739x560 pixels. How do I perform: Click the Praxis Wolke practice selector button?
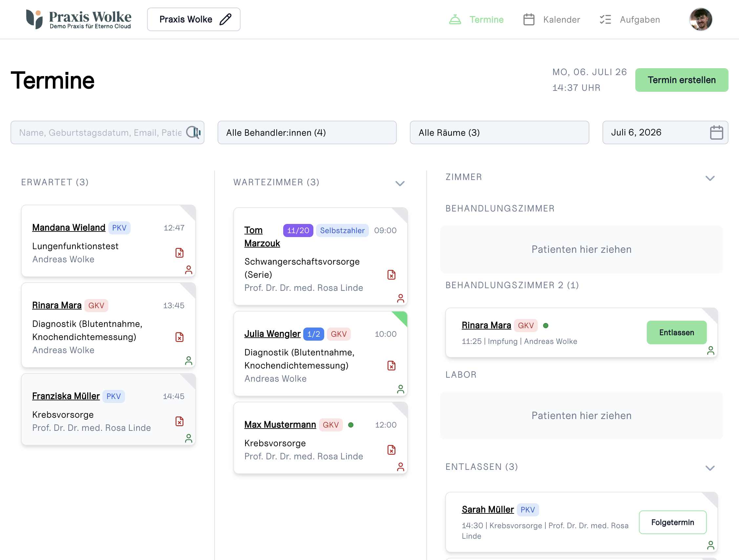(194, 19)
